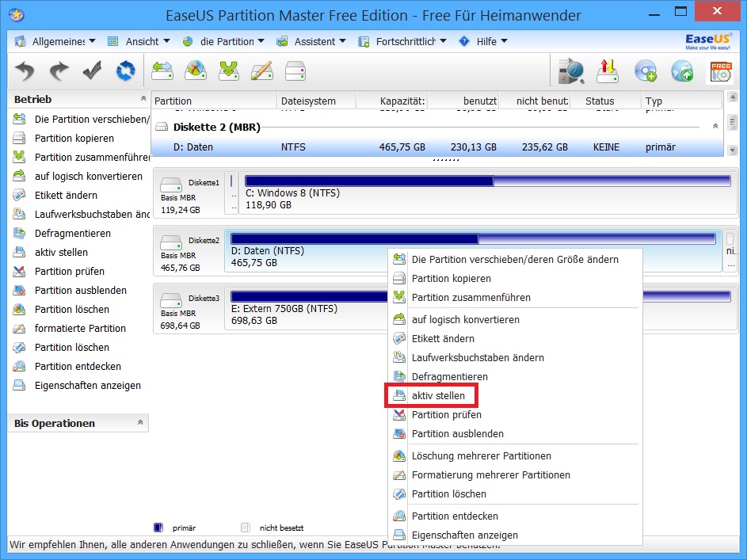This screenshot has height=560, width=747.
Task: Open the Assistent menu dropdown
Action: click(x=311, y=42)
